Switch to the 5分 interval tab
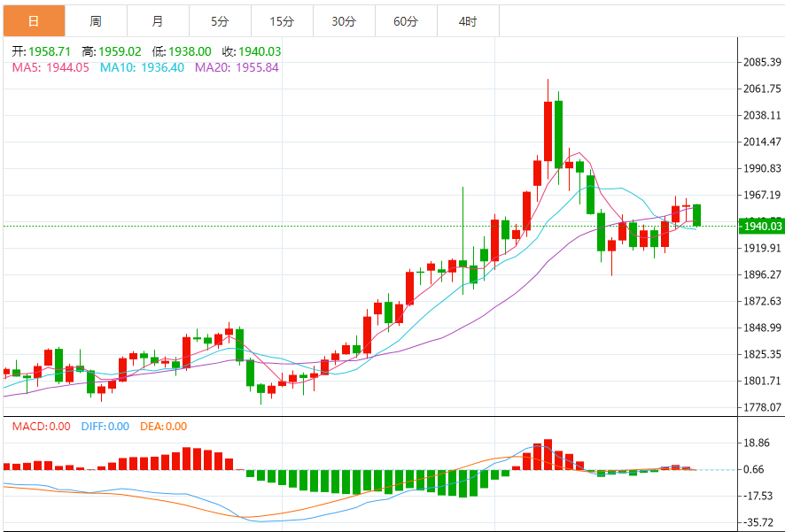The height and width of the screenshot is (532, 785). click(x=220, y=21)
